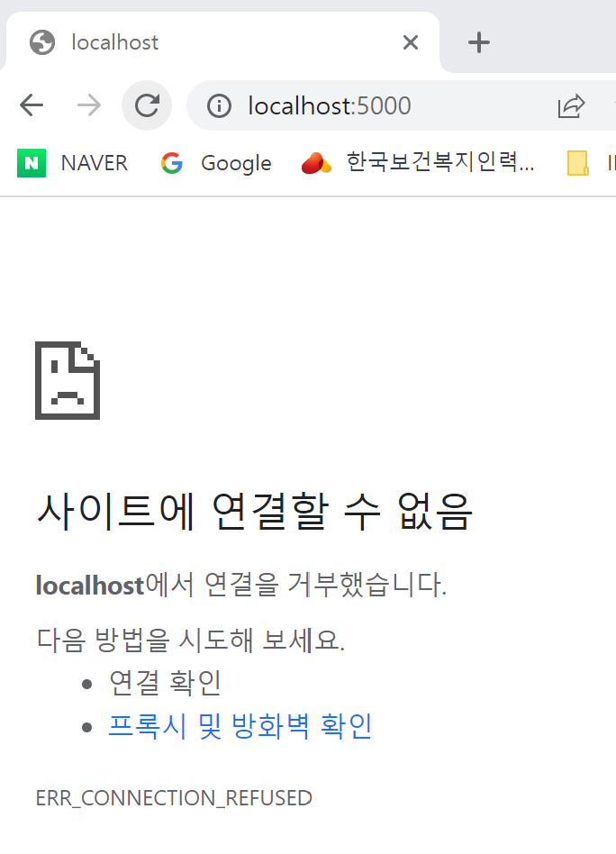Viewport: 616px width, 854px height.
Task: Click the forward navigation arrow
Action: pyautogui.click(x=89, y=105)
